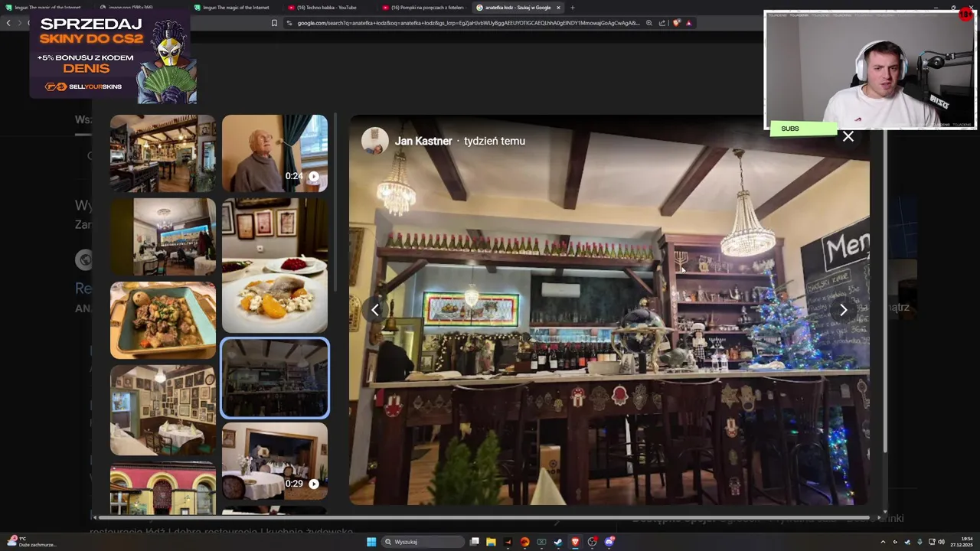Click the SellYourSkins ad banner

(113, 55)
